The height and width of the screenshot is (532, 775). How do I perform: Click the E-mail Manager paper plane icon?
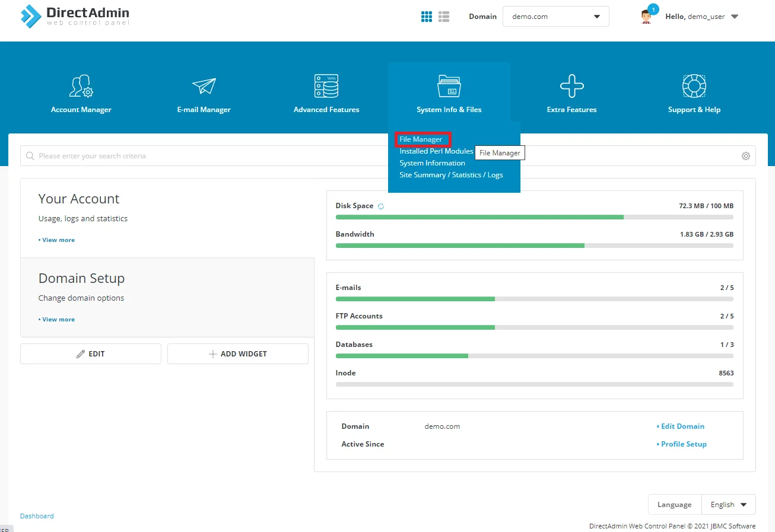204,87
